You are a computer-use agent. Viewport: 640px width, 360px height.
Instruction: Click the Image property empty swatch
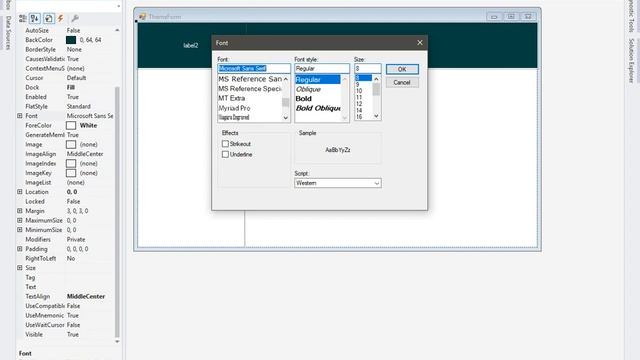(x=71, y=144)
